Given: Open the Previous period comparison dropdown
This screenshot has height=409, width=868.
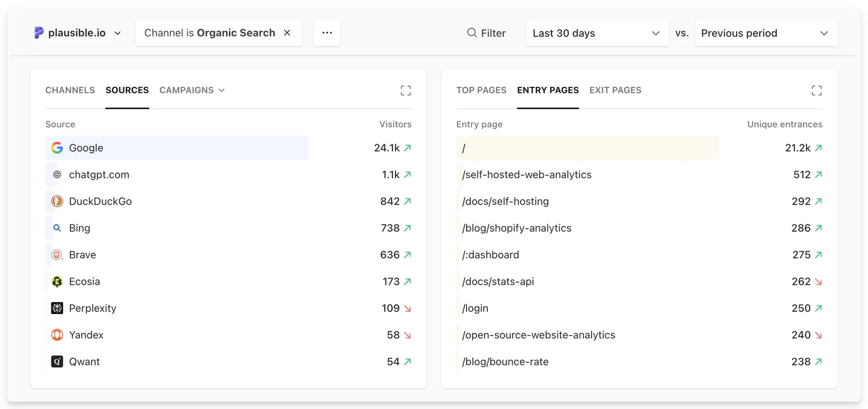Looking at the screenshot, I should pyautogui.click(x=766, y=33).
